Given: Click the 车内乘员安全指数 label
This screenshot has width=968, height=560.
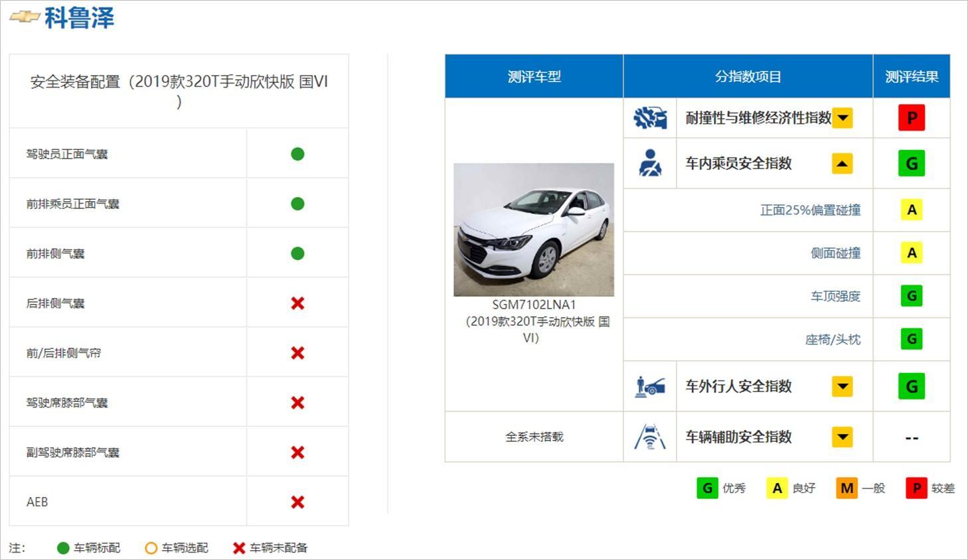Looking at the screenshot, I should (738, 163).
